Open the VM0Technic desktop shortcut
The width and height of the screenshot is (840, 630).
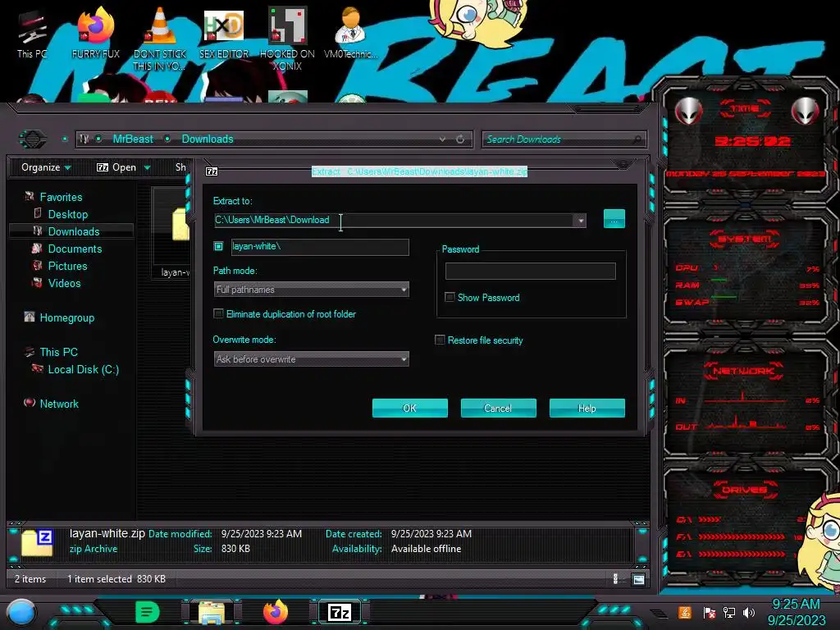pos(350,34)
